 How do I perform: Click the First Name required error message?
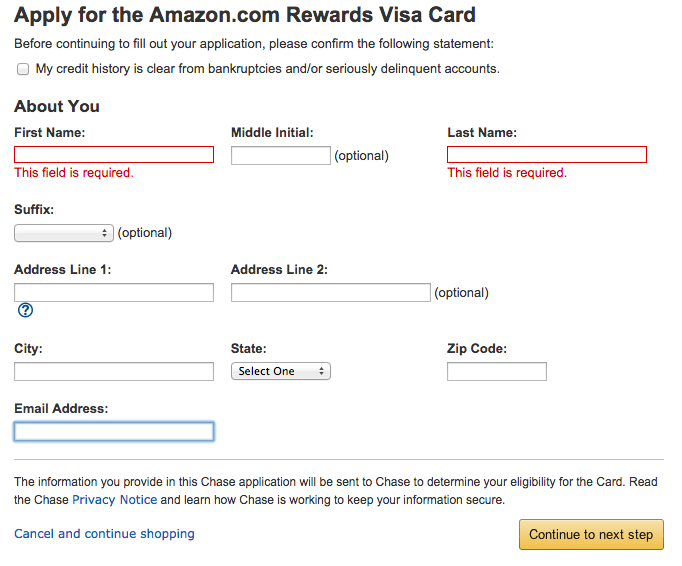74,173
